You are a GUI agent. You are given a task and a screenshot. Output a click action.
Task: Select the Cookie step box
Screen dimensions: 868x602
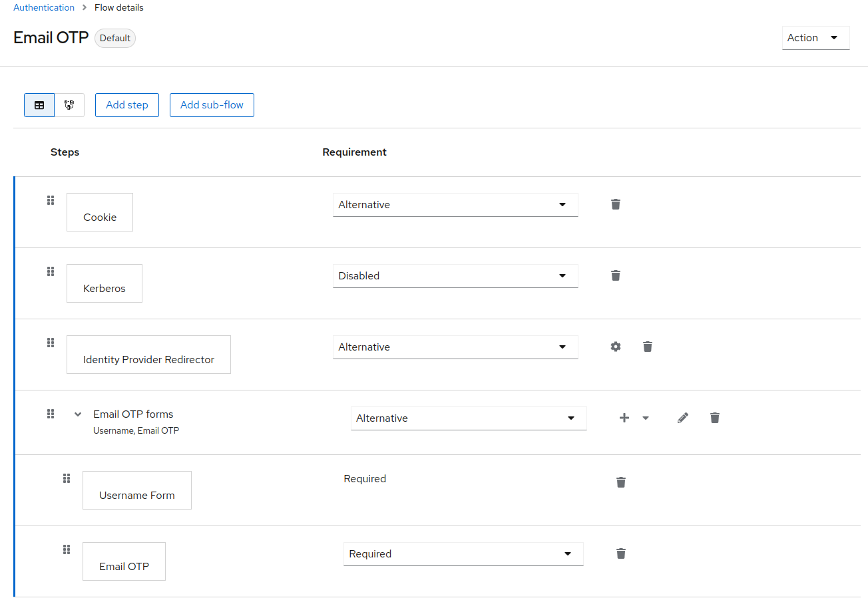(100, 212)
